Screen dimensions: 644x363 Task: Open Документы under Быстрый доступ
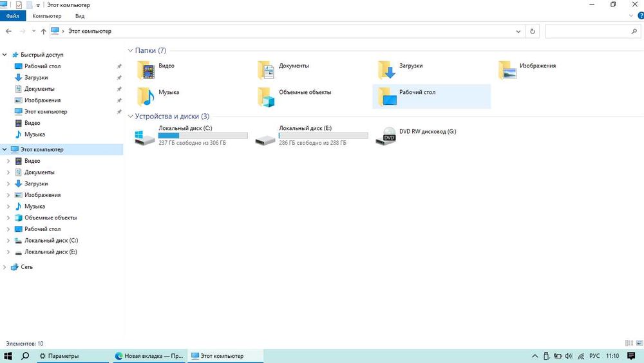click(39, 89)
